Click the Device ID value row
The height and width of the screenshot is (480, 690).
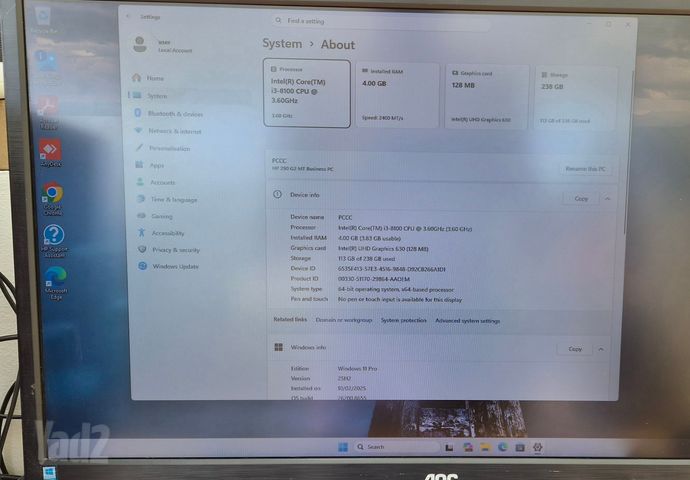392,269
